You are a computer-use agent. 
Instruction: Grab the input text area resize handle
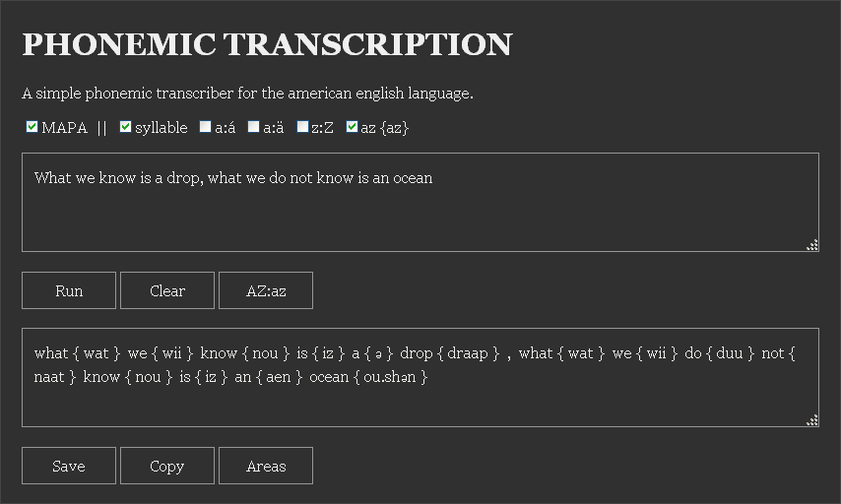tap(812, 245)
